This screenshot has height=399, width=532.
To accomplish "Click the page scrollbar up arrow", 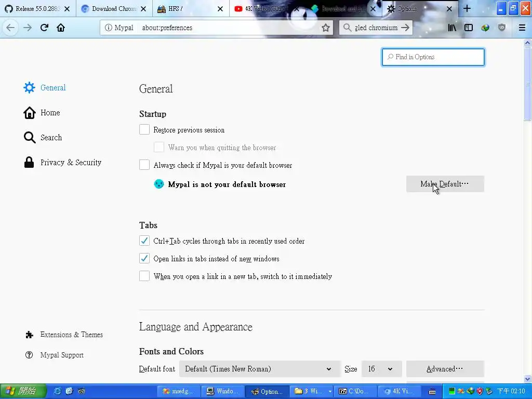I will click(527, 43).
